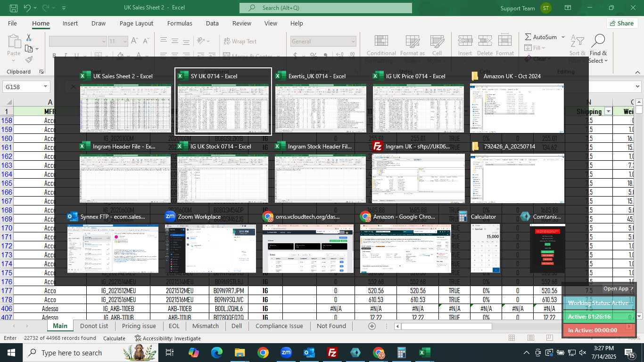Open the Ribbon Display Options icon

tap(568, 8)
